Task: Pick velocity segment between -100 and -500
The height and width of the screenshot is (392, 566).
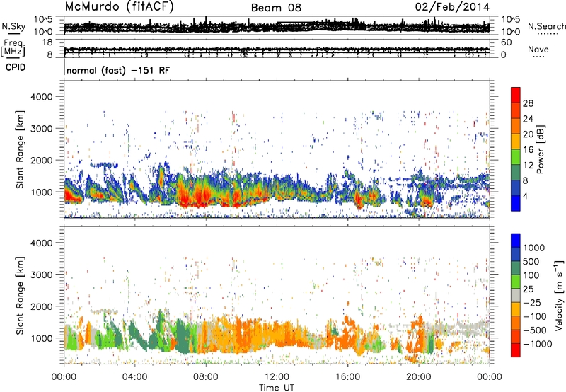Action: point(516,323)
